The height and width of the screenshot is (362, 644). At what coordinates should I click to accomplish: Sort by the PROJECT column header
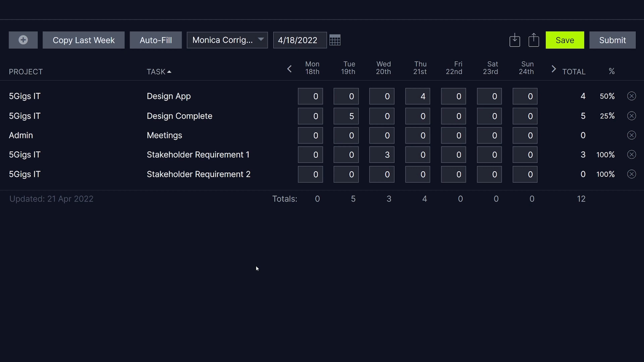pos(26,72)
